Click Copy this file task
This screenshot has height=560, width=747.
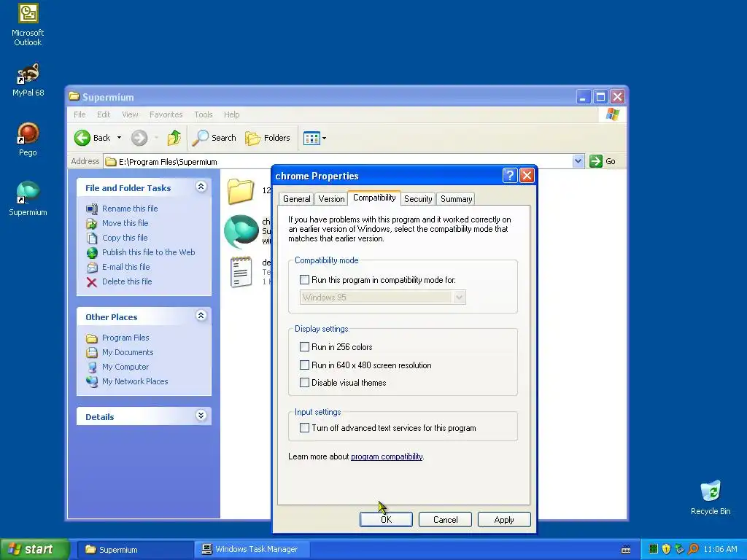coord(125,238)
